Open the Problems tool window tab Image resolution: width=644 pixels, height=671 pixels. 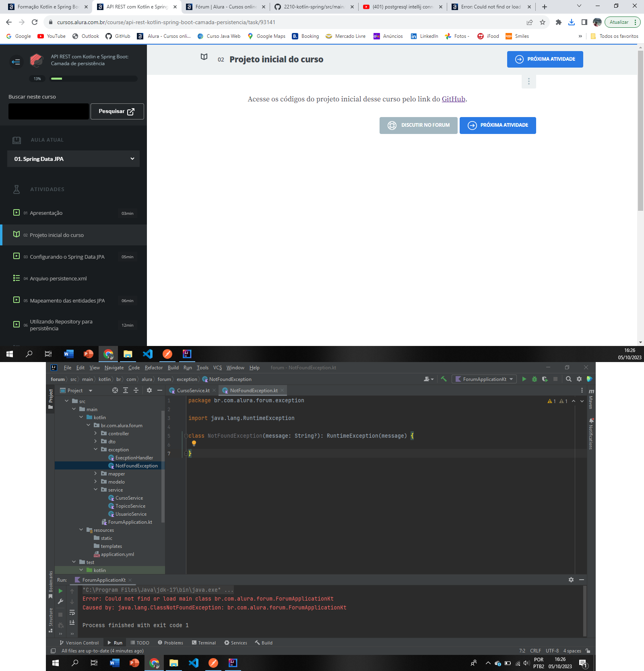pos(170,643)
